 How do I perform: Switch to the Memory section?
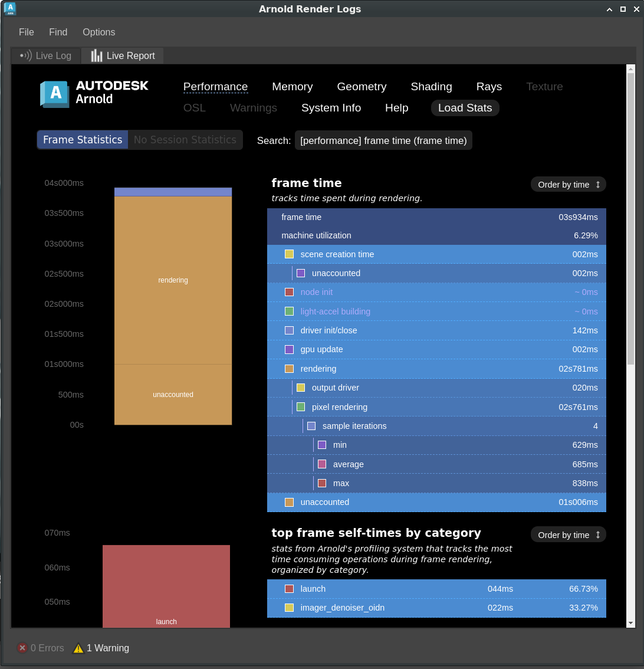point(292,87)
